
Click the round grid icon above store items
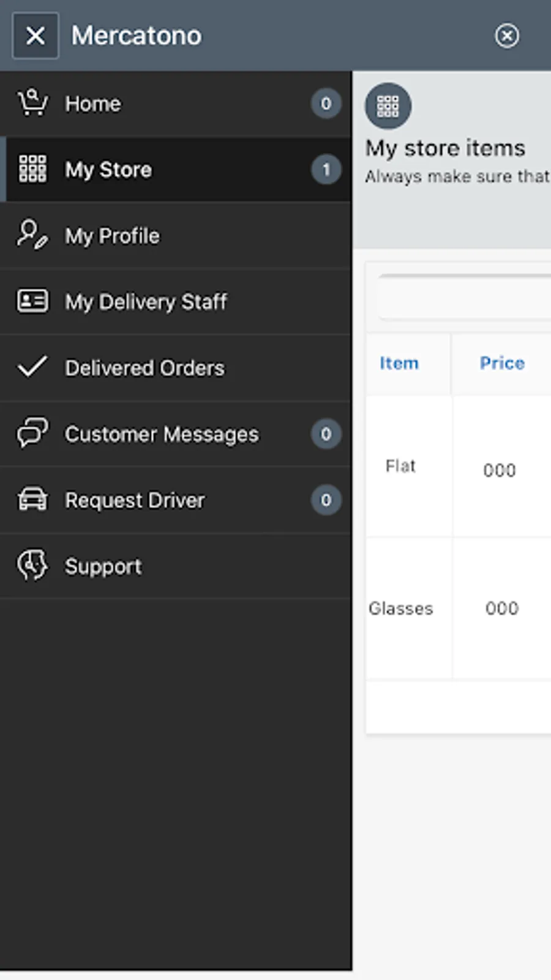click(388, 106)
